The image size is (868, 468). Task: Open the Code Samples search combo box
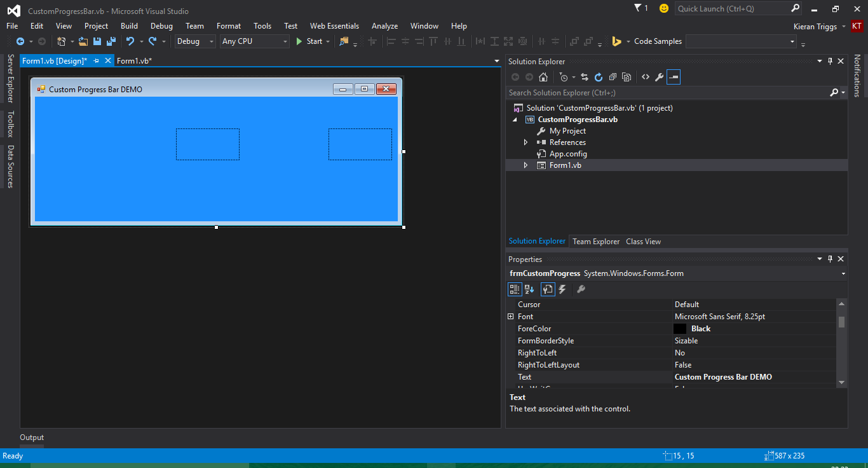[741, 41]
